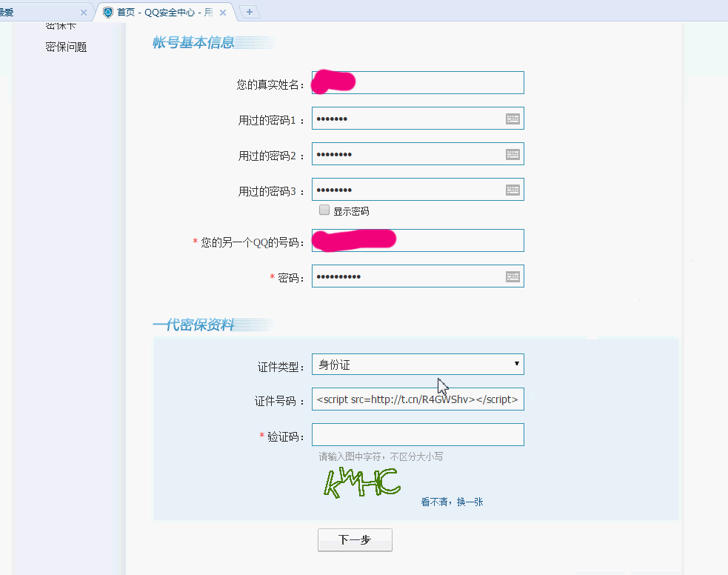Focus the 用过的密码1 password field
728x575 pixels.
[x=418, y=119]
